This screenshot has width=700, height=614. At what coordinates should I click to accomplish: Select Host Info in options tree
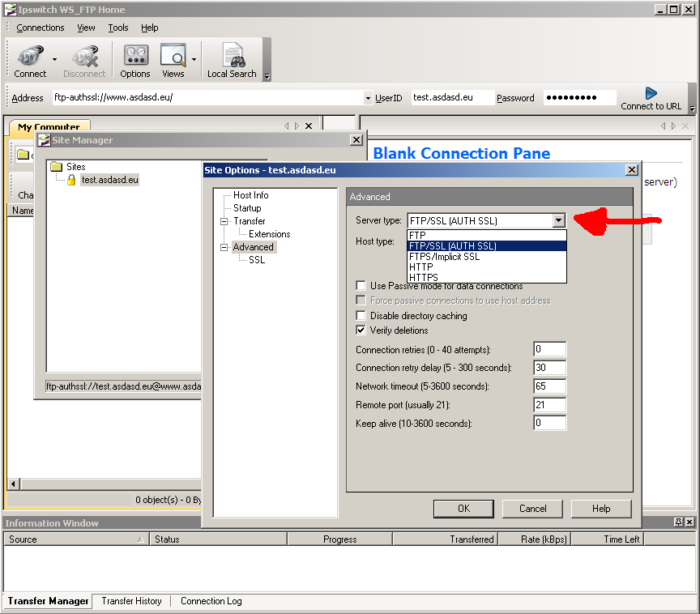[x=251, y=195]
